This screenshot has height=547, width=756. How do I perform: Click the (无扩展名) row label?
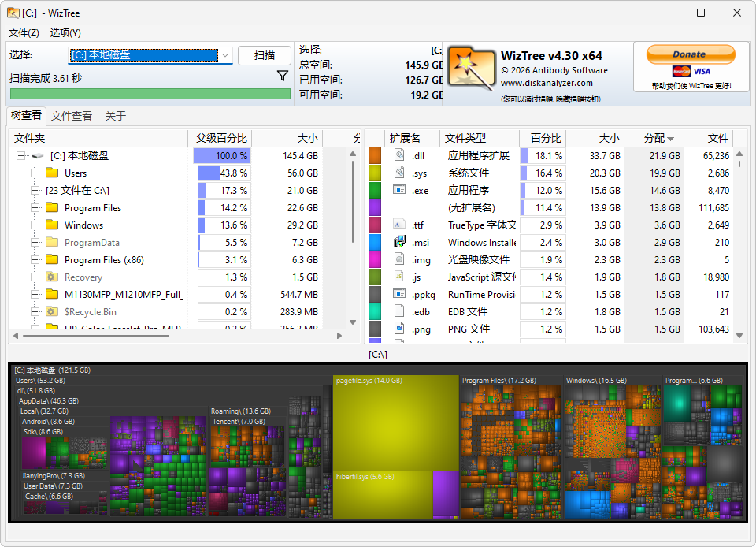click(471, 207)
